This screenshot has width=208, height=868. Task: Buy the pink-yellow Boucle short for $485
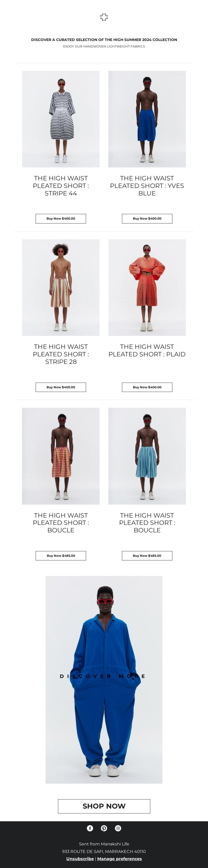point(61,556)
